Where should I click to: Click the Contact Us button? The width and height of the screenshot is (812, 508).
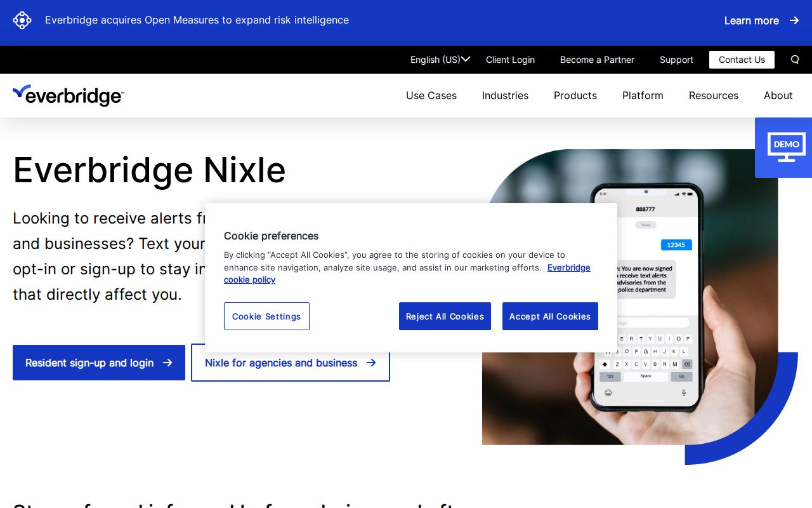742,60
